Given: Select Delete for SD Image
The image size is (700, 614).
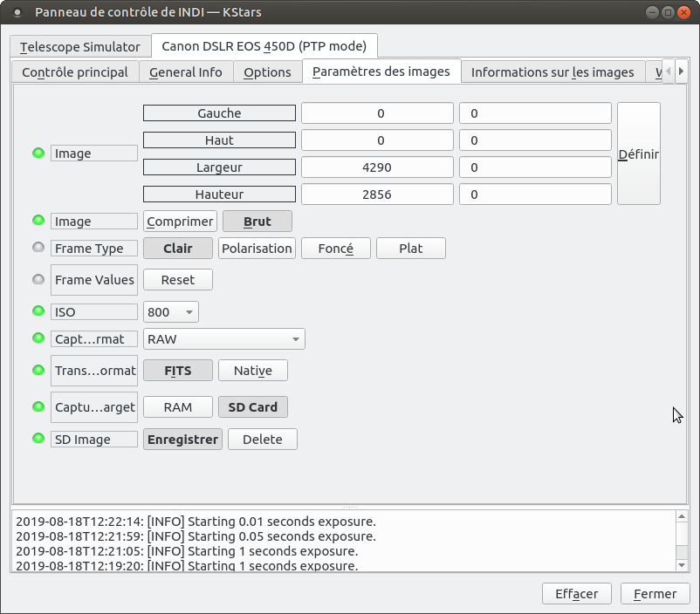Looking at the screenshot, I should click(263, 439).
